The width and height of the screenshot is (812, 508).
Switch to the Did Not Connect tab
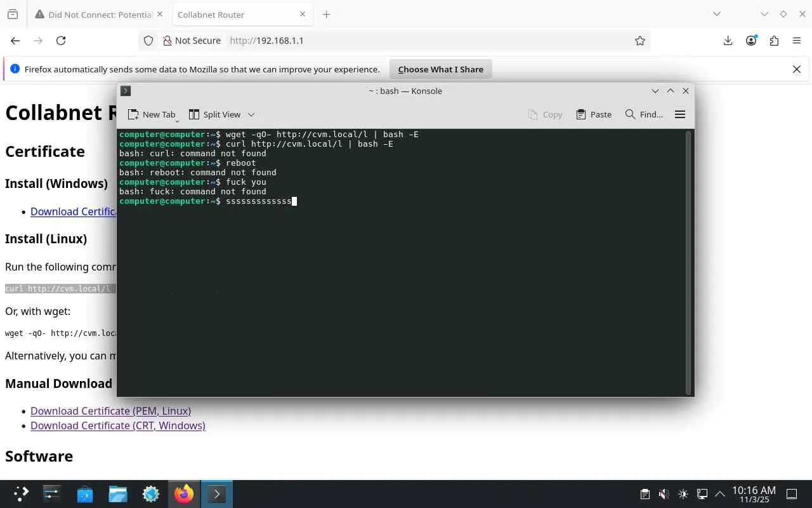(99, 15)
